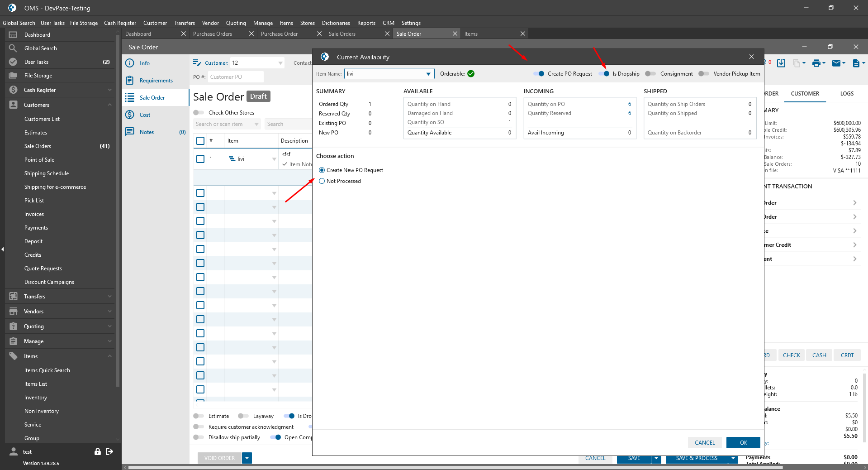
Task: Click the Cost dollar-circle icon
Action: pyautogui.click(x=130, y=115)
